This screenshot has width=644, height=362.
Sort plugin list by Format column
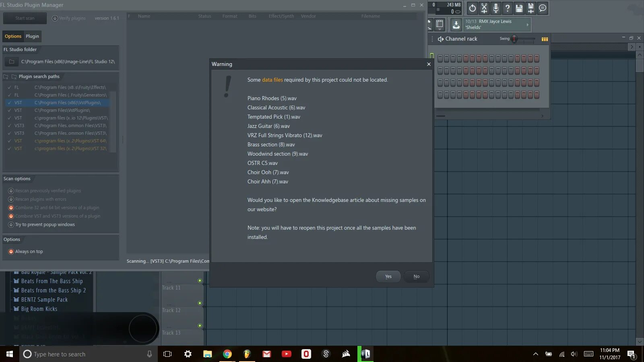point(230,16)
